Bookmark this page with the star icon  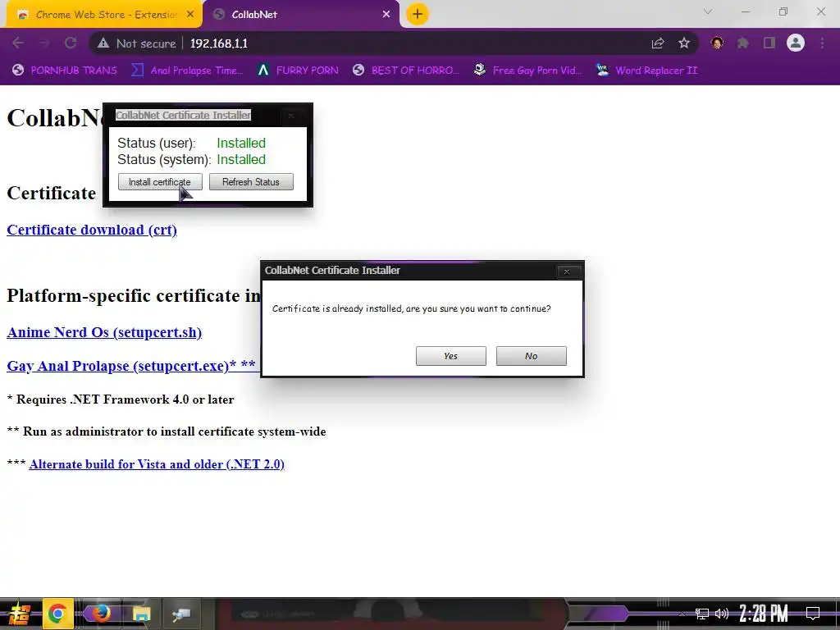click(x=683, y=43)
